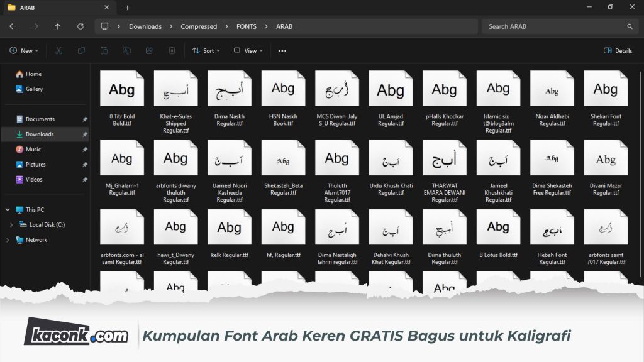
Task: Click ARAB in the breadcrumb path
Action: [284, 26]
